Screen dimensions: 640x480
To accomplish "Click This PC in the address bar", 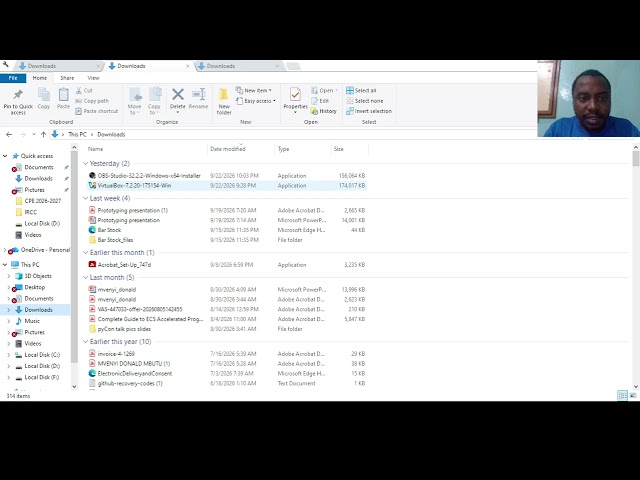I will point(77,134).
